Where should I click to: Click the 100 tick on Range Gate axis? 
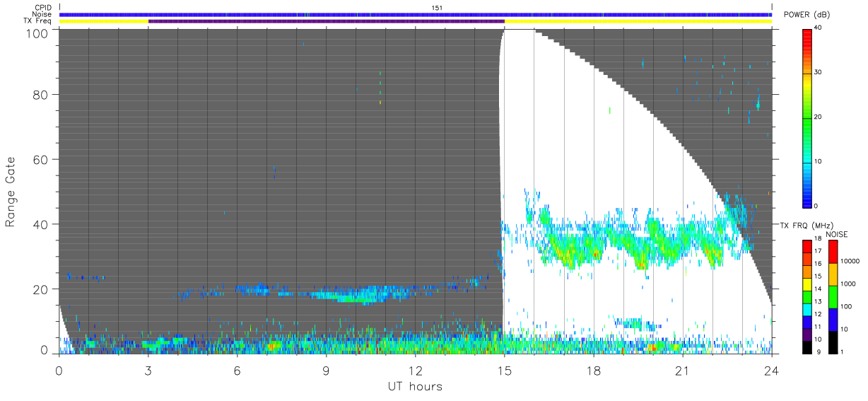[x=37, y=33]
